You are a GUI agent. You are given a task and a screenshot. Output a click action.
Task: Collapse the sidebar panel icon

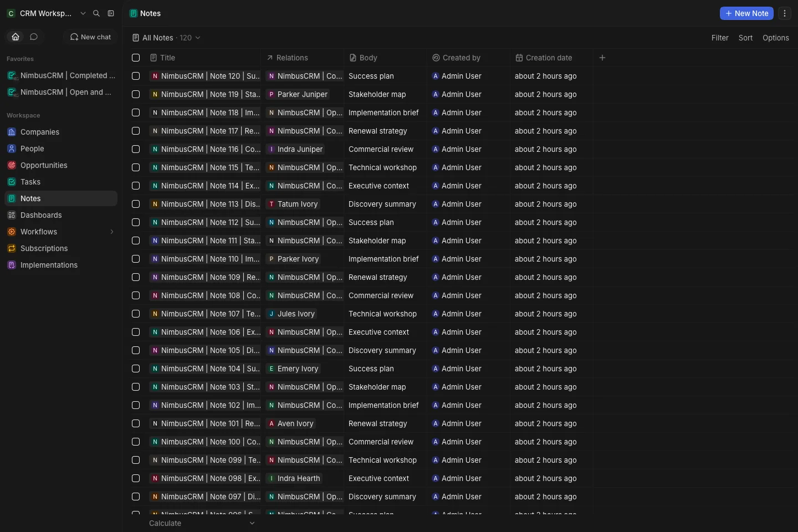point(111,13)
